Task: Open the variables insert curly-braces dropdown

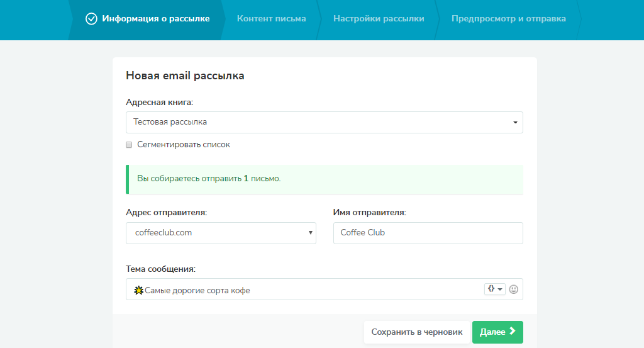Action: point(494,289)
